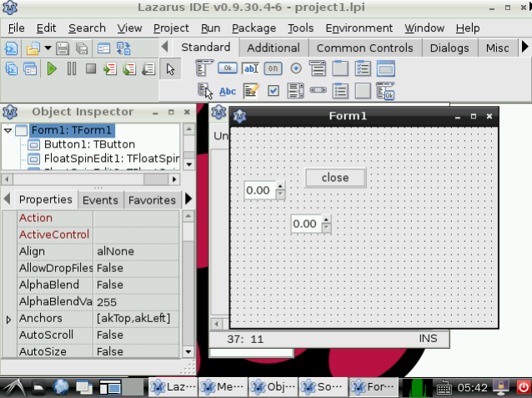This screenshot has width=532, height=398.
Task: Select the TMemo component icon
Action: pyautogui.click(x=251, y=91)
